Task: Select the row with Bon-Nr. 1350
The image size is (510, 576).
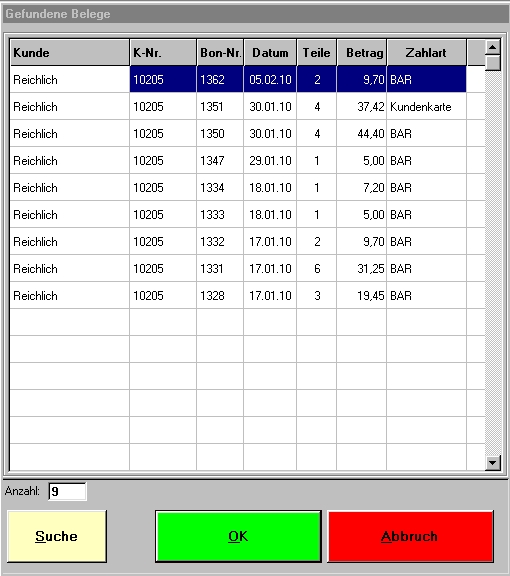Action: tap(238, 134)
